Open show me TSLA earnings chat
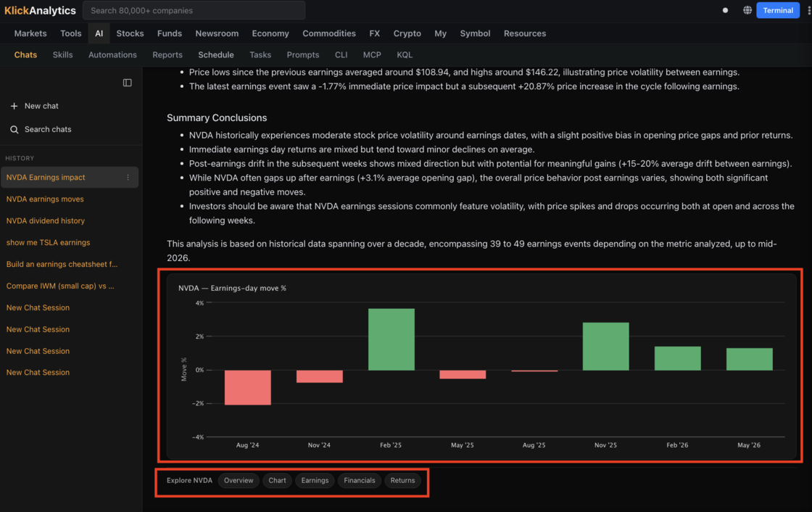This screenshot has width=812, height=512. tap(48, 242)
